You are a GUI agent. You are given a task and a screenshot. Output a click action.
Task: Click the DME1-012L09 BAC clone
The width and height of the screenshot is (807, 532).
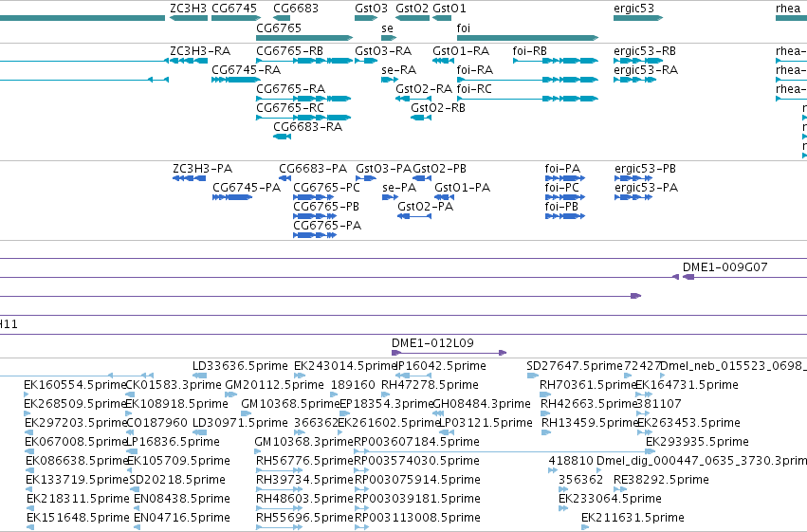coord(449,353)
